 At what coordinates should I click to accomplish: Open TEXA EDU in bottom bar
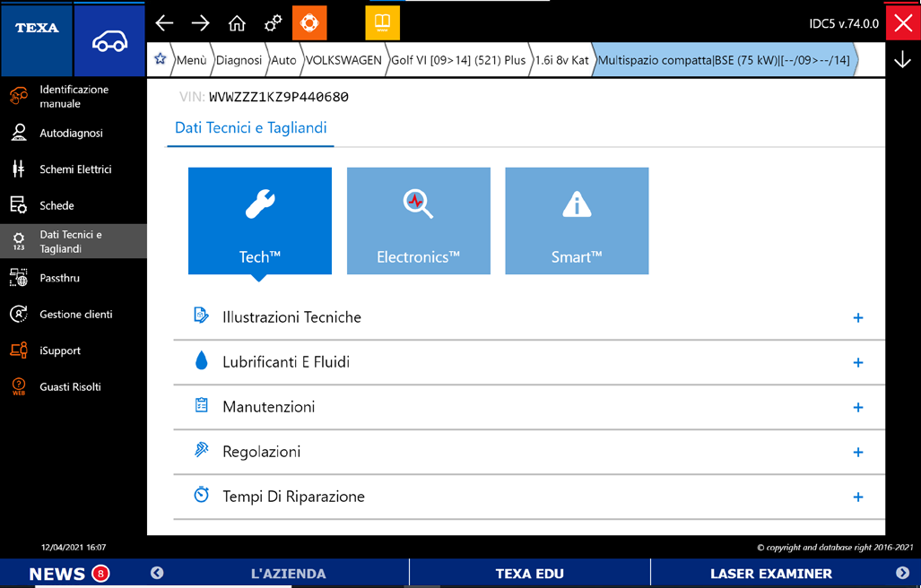coord(530,574)
